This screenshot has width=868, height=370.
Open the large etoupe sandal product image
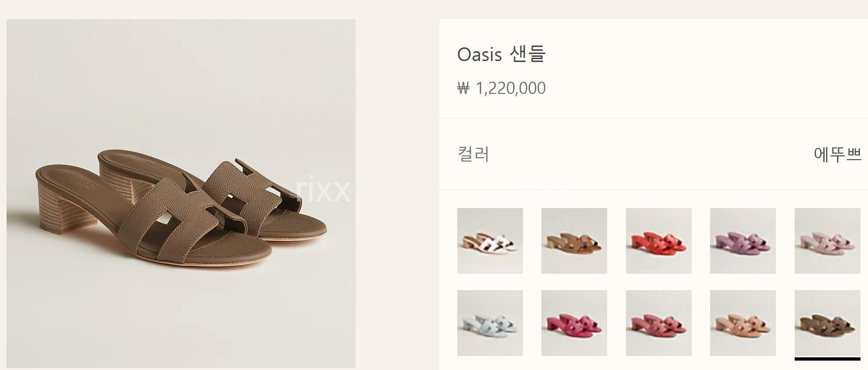[181, 193]
